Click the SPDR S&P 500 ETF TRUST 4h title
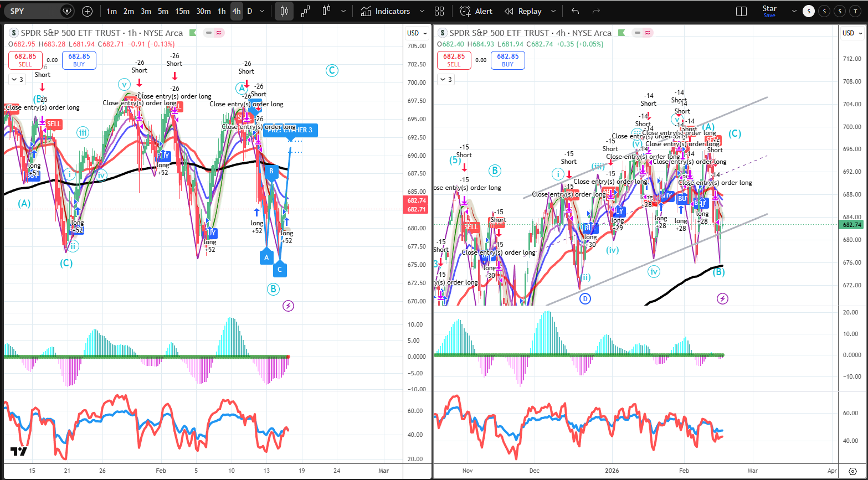Image resolution: width=868 pixels, height=480 pixels. click(x=531, y=33)
